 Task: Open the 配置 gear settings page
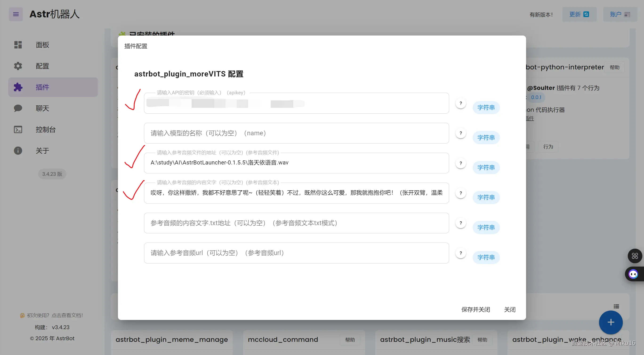coord(42,66)
